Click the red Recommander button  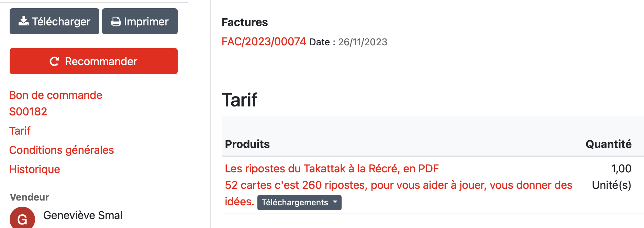[x=93, y=61]
